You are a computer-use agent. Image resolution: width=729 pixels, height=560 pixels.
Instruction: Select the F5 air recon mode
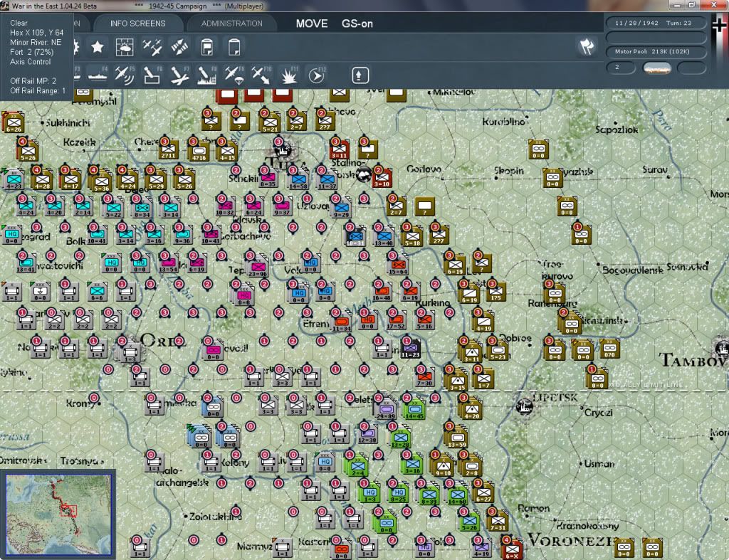[x=125, y=75]
